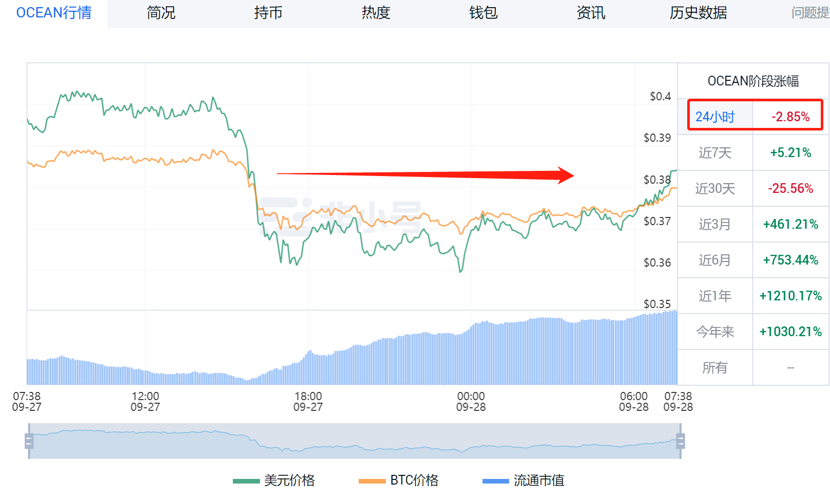Screen dimensions: 830x504
Task: Click the 00:00 09-28 time axis label
Action: pos(471,402)
